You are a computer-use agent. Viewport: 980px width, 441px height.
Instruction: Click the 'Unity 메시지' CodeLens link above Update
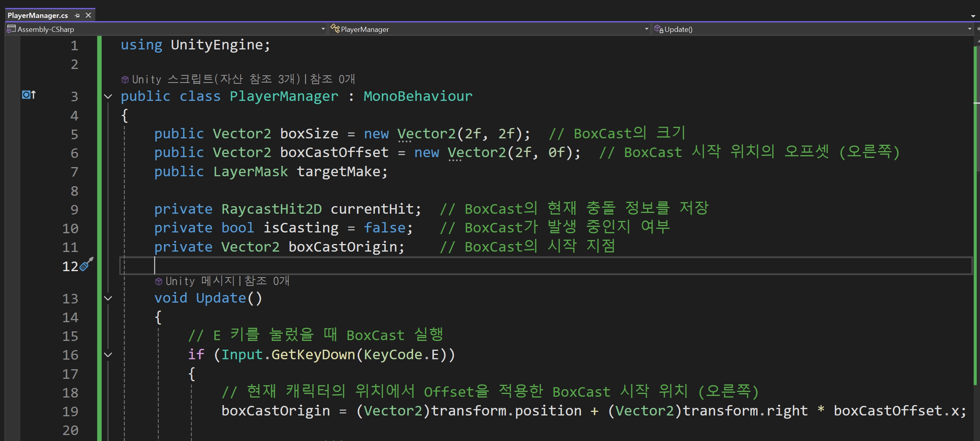click(200, 281)
